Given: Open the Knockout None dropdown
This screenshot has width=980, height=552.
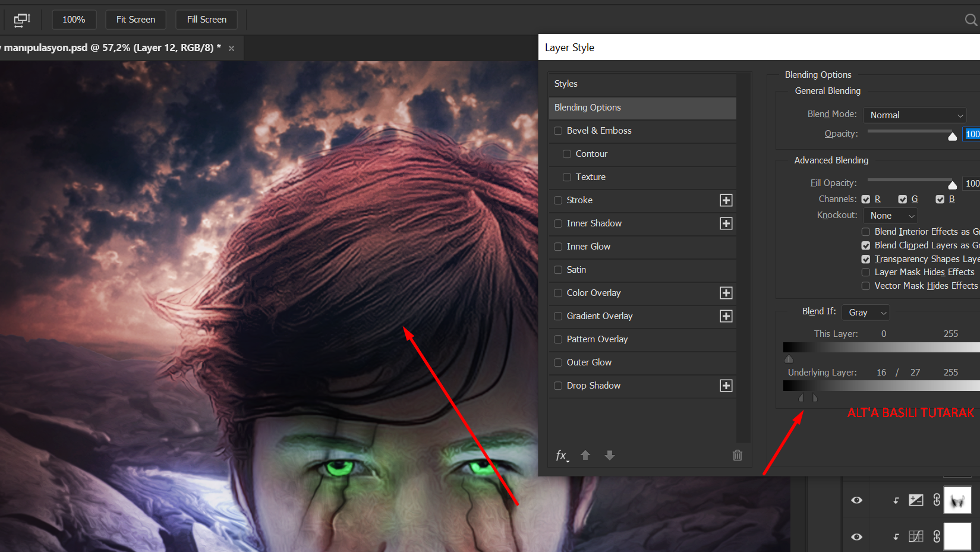Looking at the screenshot, I should (x=891, y=216).
